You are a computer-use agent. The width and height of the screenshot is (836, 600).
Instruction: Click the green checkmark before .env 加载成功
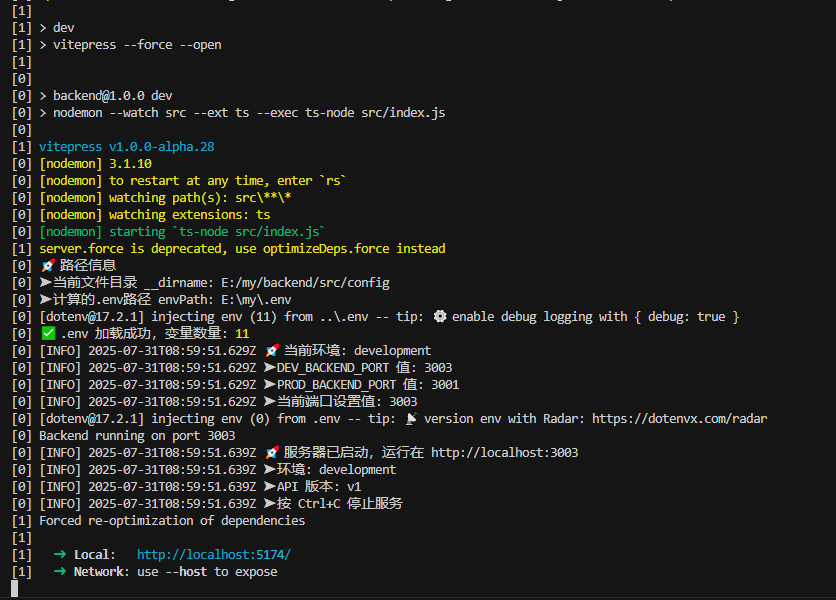click(x=47, y=333)
